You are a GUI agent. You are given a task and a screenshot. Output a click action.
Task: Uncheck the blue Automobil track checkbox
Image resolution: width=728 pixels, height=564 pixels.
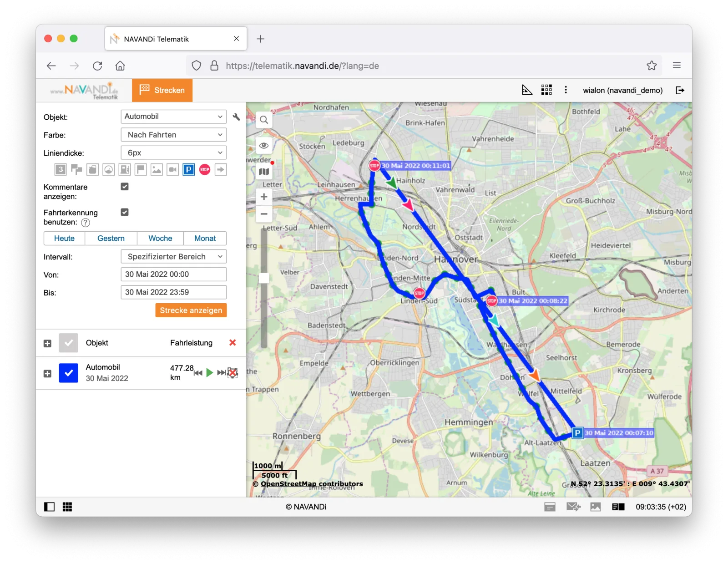click(69, 373)
